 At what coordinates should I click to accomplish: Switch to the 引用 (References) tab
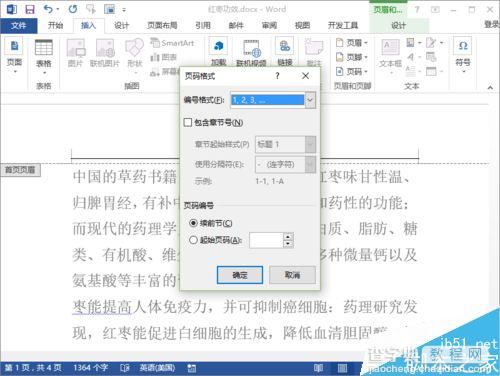point(203,25)
